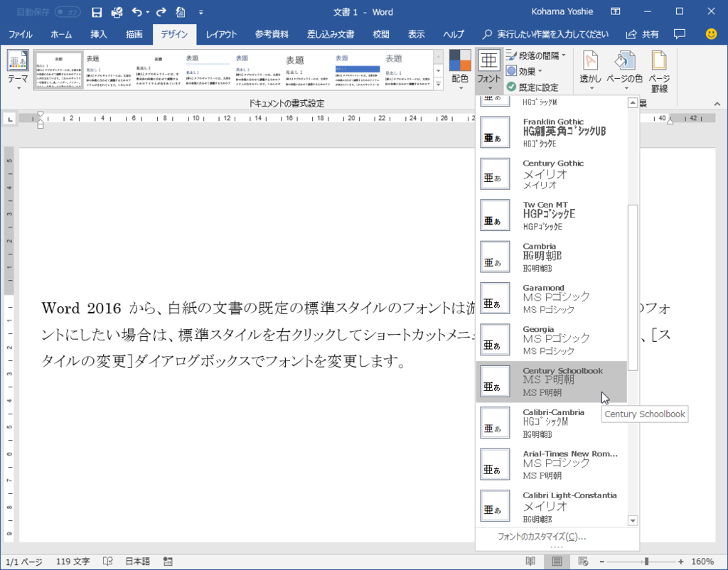
Task: Open the File (ファイル) tab
Action: (21, 34)
